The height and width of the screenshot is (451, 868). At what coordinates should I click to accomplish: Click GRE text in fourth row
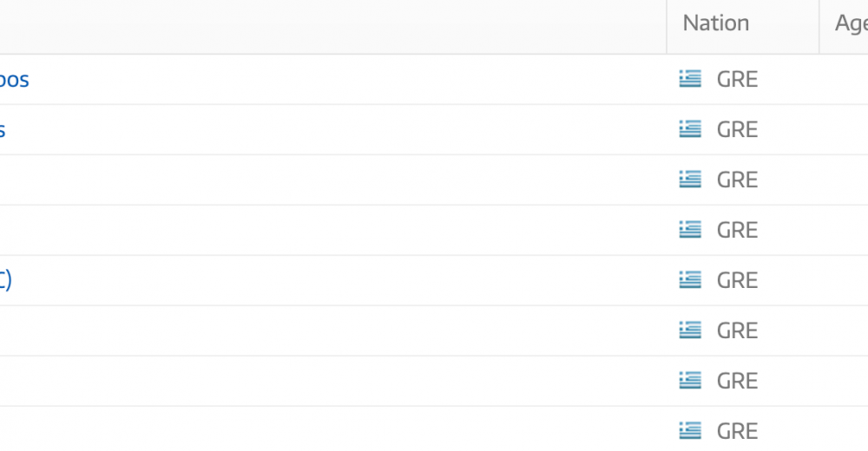coord(737,231)
